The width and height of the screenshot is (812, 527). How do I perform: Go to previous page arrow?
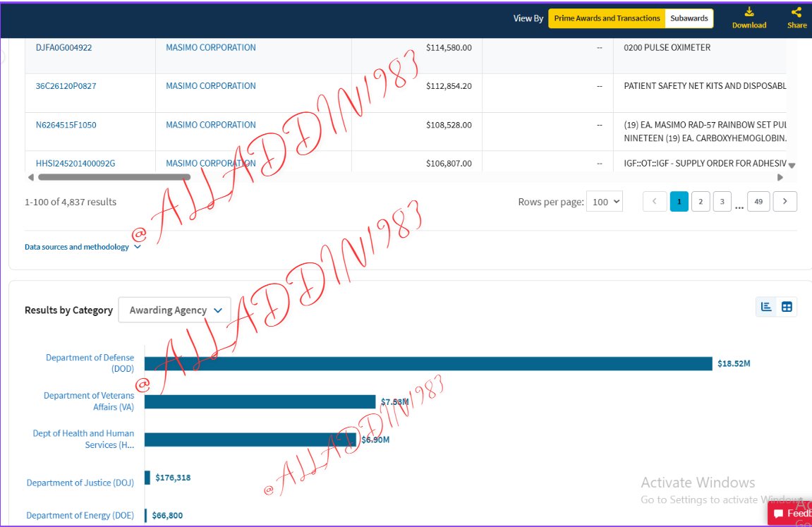[x=655, y=201]
